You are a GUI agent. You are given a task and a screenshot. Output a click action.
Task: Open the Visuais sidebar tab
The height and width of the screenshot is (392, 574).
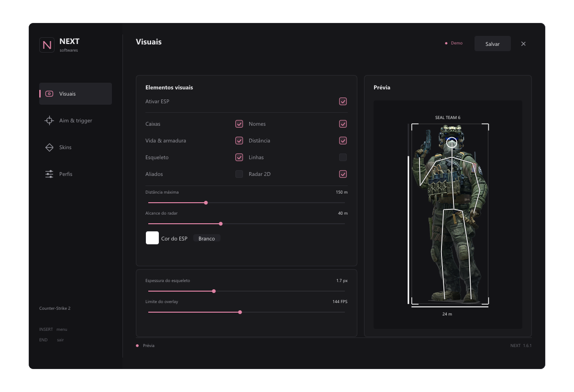point(76,94)
